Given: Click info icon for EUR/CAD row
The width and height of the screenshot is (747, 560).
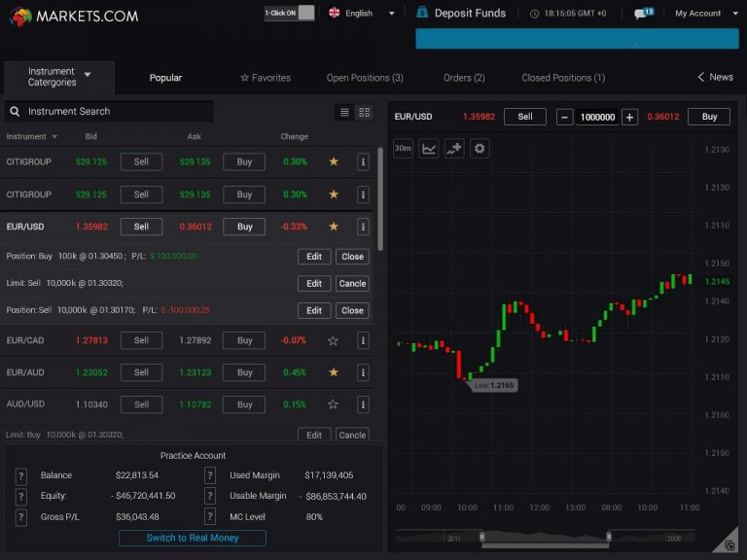Looking at the screenshot, I should click(x=363, y=340).
